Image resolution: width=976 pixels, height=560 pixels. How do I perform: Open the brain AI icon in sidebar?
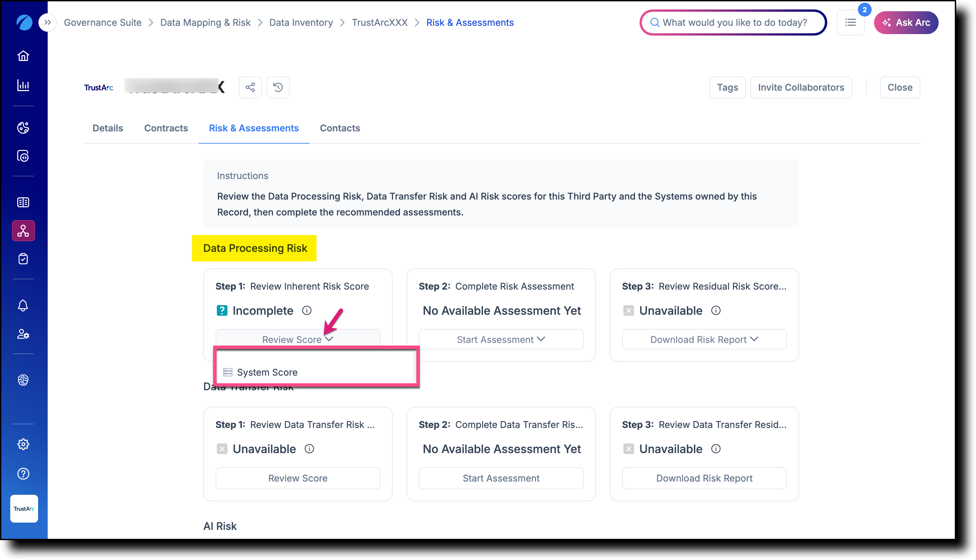pyautogui.click(x=23, y=380)
